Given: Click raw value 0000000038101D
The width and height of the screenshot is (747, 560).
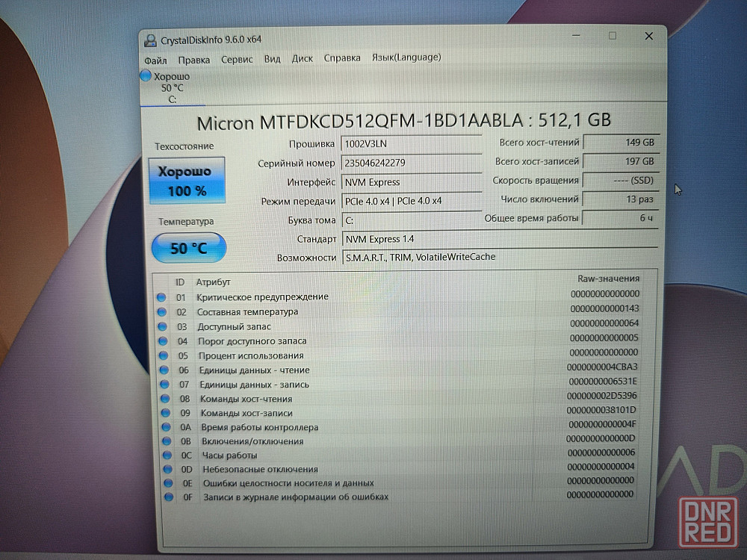Looking at the screenshot, I should point(601,410).
